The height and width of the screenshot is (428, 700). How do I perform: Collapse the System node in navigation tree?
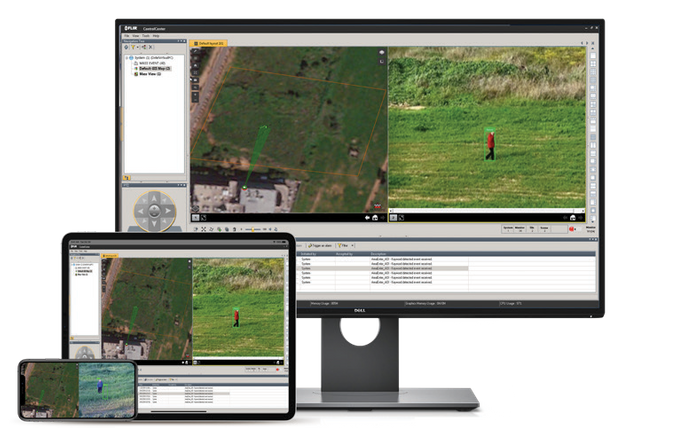coord(127,58)
